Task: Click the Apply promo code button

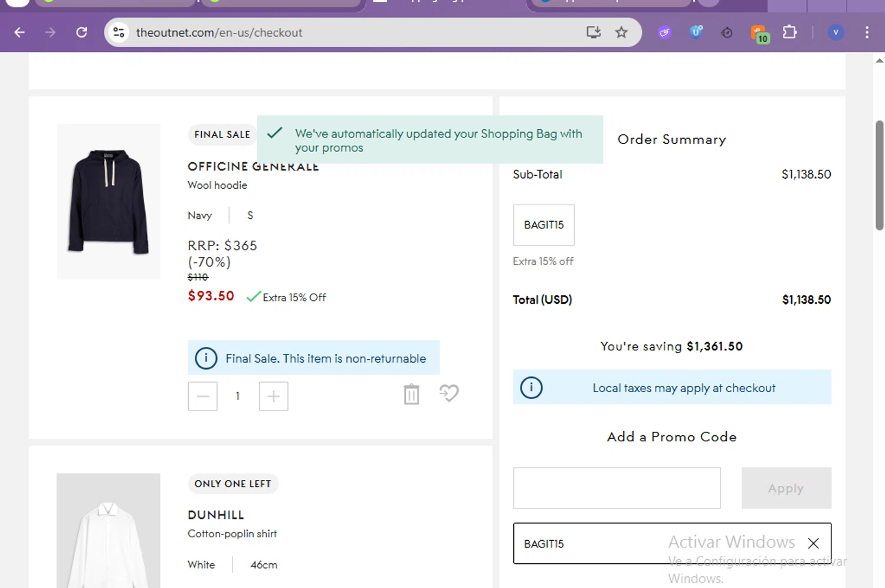Action: (786, 488)
